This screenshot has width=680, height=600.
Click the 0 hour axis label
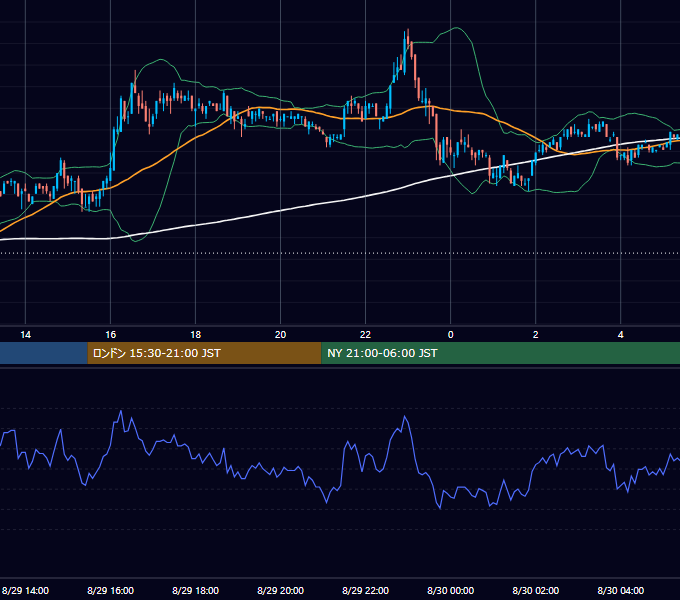coord(451,335)
